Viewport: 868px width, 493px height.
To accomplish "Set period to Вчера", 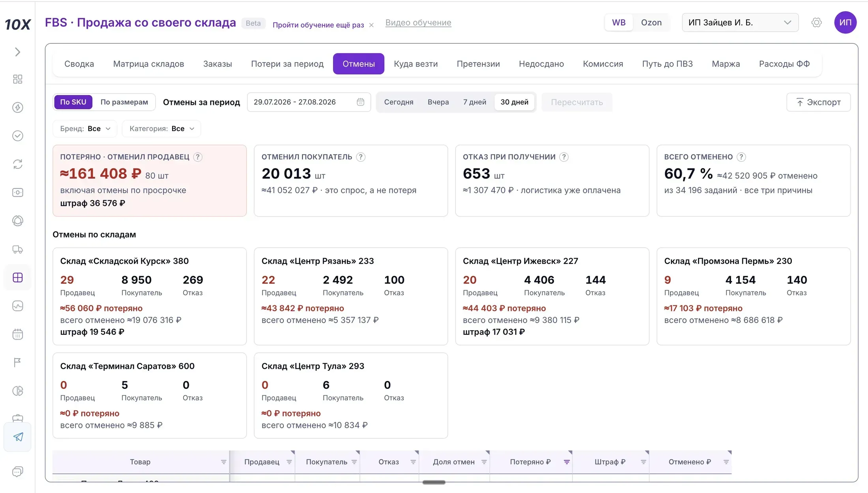I will [438, 102].
